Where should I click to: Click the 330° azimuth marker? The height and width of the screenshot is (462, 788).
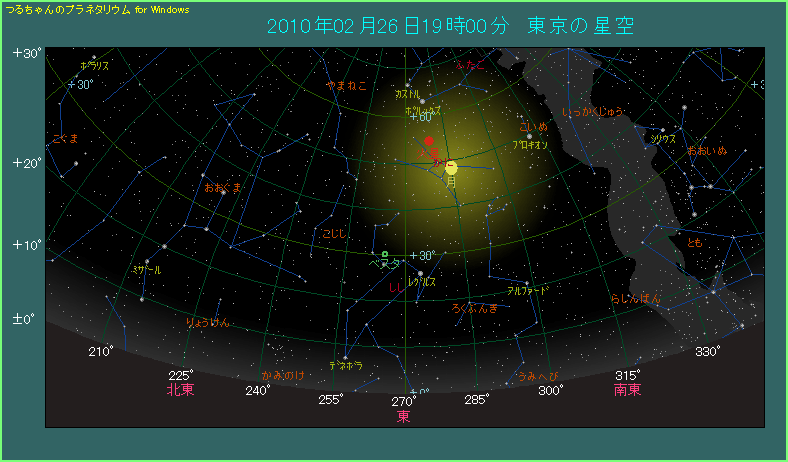click(x=708, y=351)
